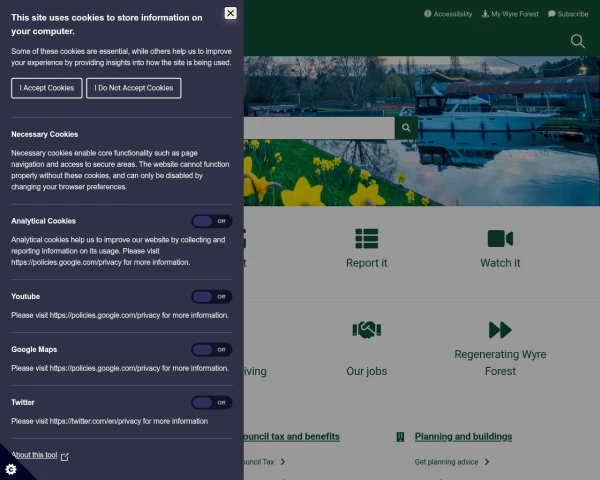Click I Accept Cookies button
This screenshot has width=600, height=480.
click(47, 88)
